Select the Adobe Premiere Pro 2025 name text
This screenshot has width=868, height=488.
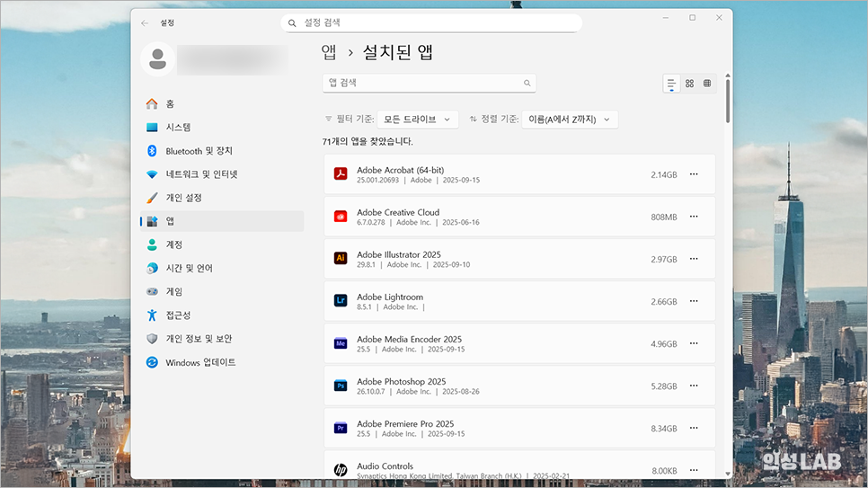[x=405, y=424]
